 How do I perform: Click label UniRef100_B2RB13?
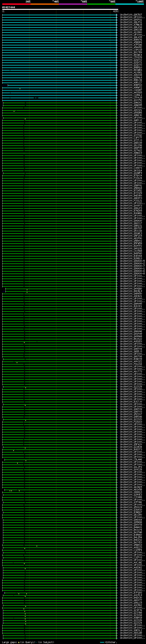tap(131, 258)
